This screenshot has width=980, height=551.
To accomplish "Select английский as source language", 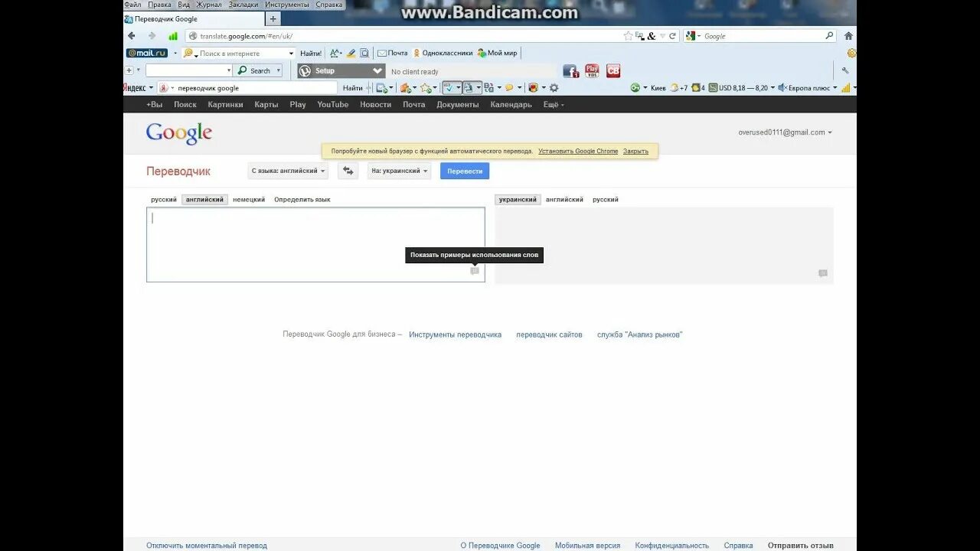I will click(204, 200).
